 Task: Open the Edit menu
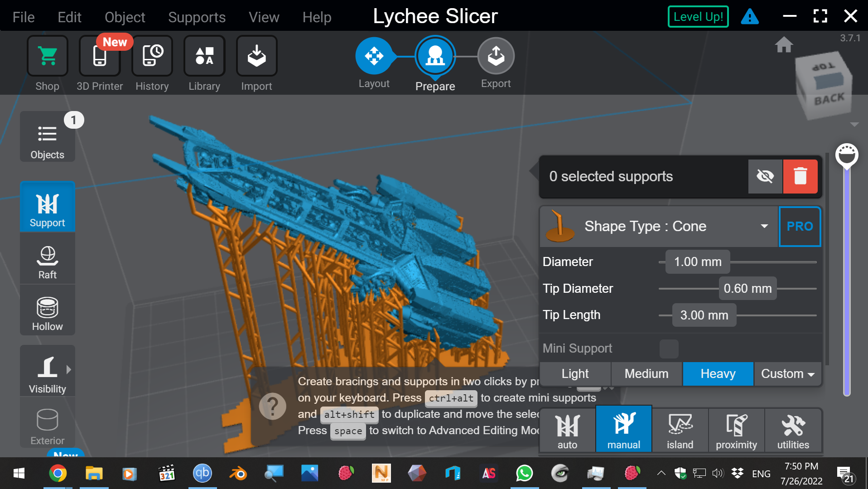[x=69, y=17]
